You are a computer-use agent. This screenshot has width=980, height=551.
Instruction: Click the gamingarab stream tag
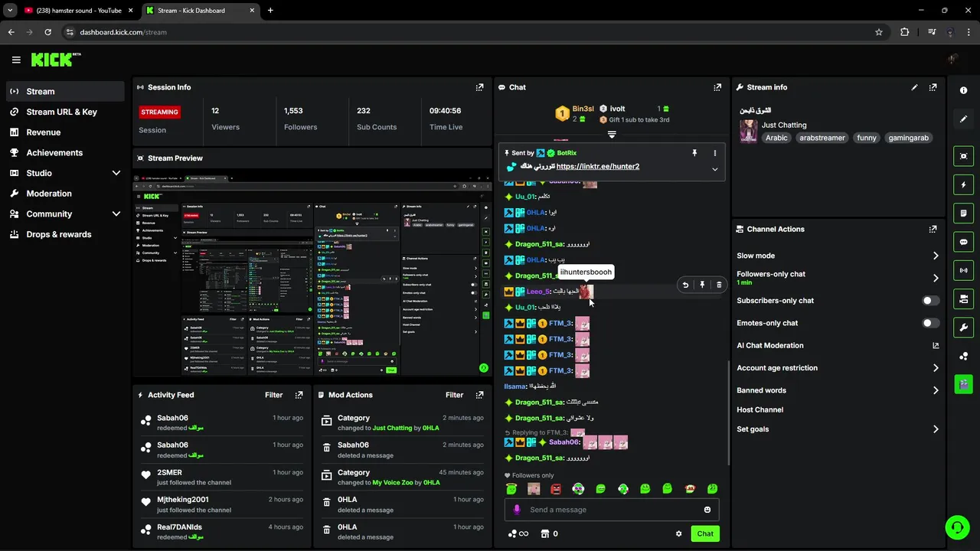tap(908, 138)
